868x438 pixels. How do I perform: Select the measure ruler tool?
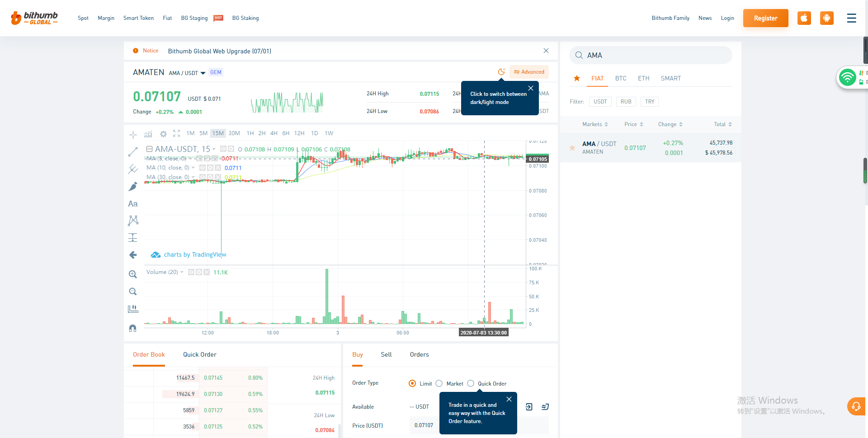click(133, 309)
